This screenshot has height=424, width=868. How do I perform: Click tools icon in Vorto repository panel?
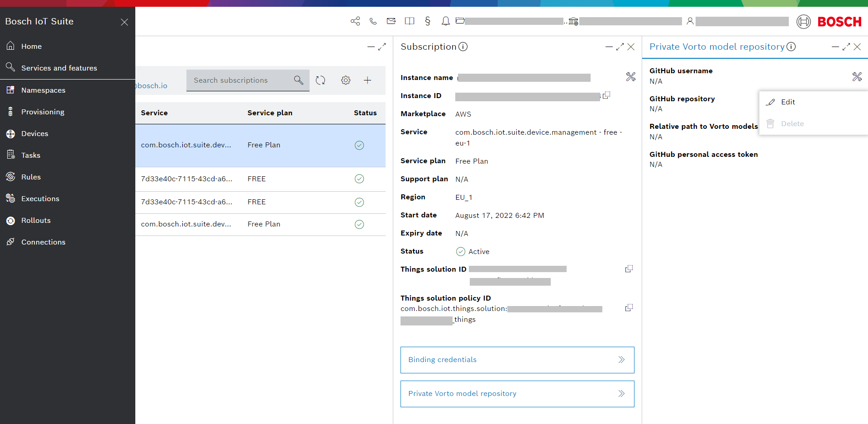coord(857,77)
